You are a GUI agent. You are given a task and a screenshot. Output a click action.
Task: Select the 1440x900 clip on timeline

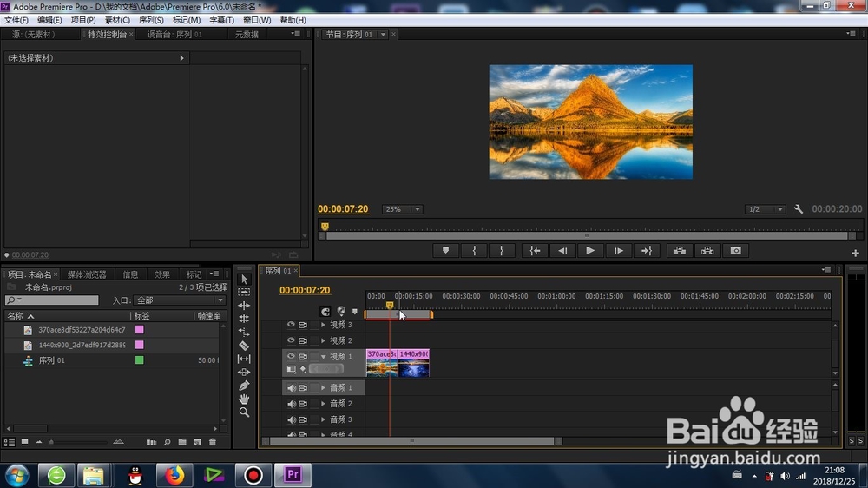pyautogui.click(x=413, y=363)
